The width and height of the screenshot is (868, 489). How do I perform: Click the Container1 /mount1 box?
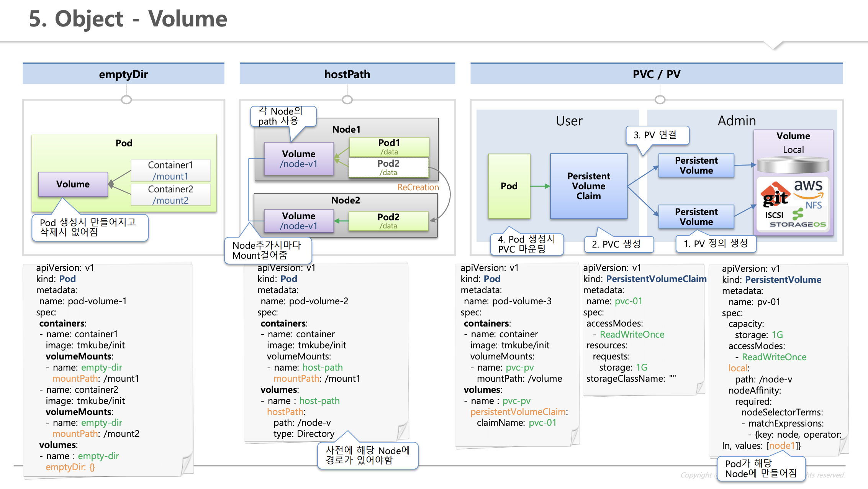click(170, 171)
